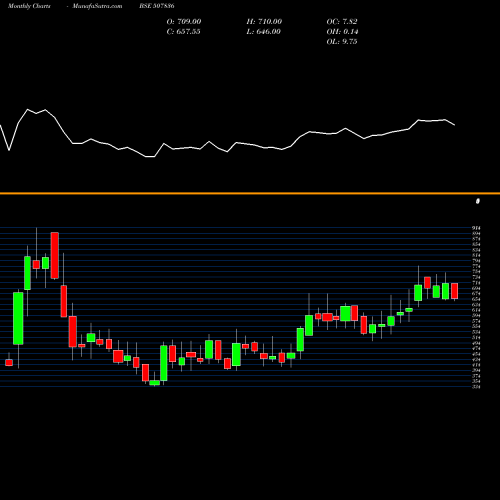Click the tallest green candle at chart left
The height and width of the screenshot is (500, 500).
(x=18, y=318)
